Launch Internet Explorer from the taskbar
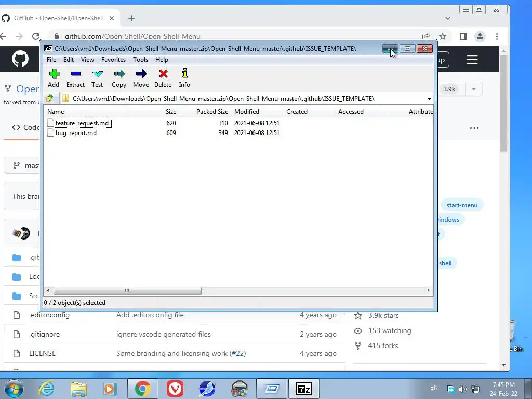The height and width of the screenshot is (399, 532). [x=46, y=389]
